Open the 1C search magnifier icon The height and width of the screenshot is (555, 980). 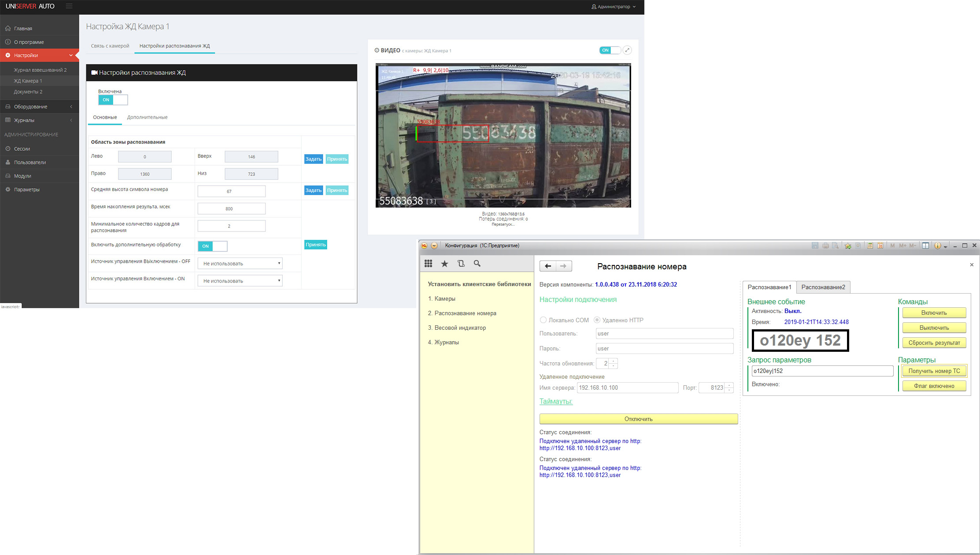click(477, 264)
